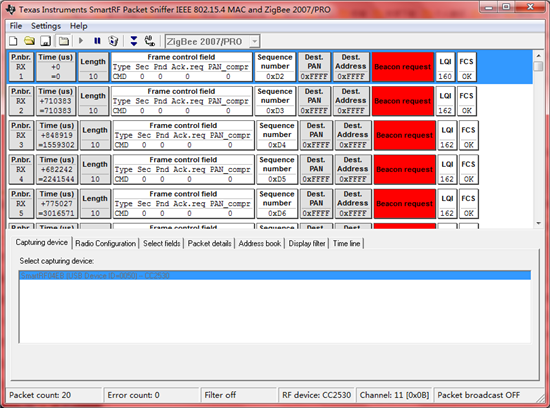The height and width of the screenshot is (408, 550).
Task: Click the small font toggle icon in toolbar
Action: [x=150, y=41]
